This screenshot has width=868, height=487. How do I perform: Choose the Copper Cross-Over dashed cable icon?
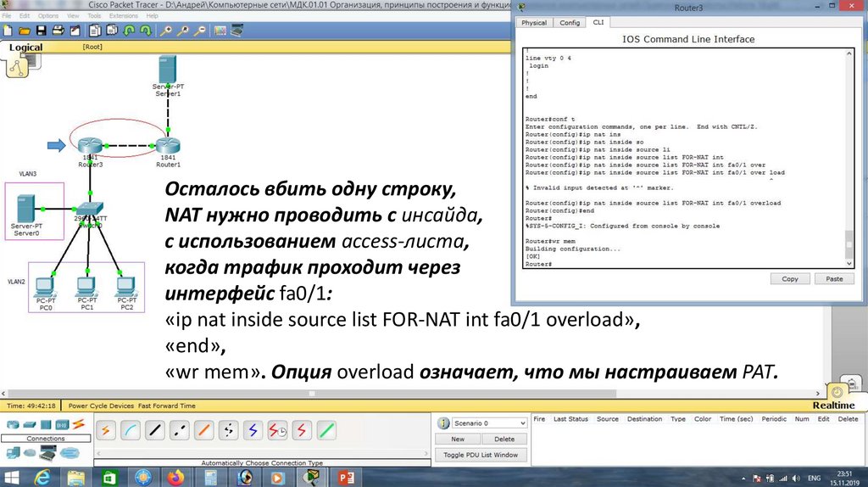180,430
